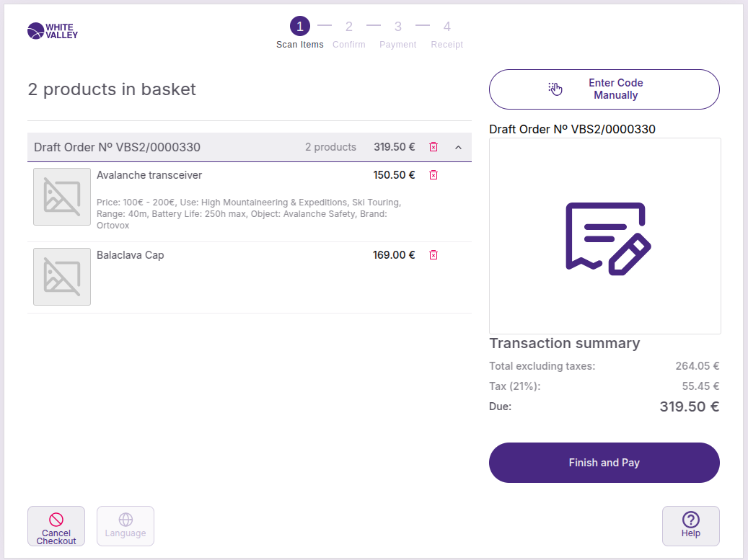
Task: Open the Balaclava Cap image thumbnail
Action: tap(62, 277)
